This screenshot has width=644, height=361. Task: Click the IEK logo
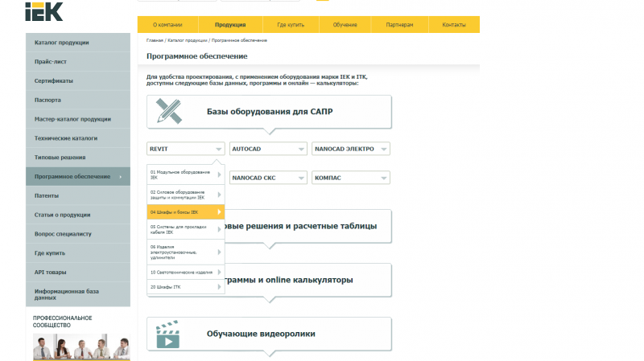(x=44, y=11)
